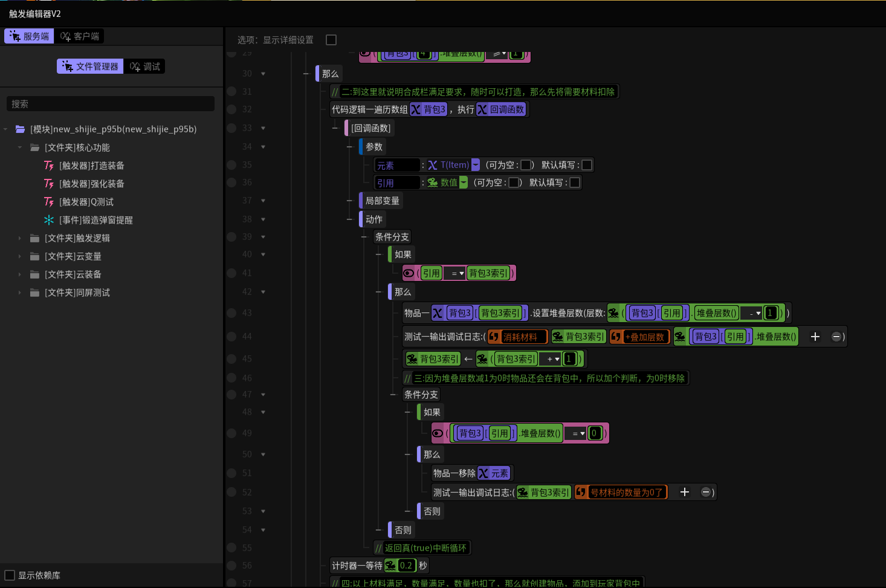
Task: Click the add argument plus on line 52
Action: pyautogui.click(x=685, y=492)
